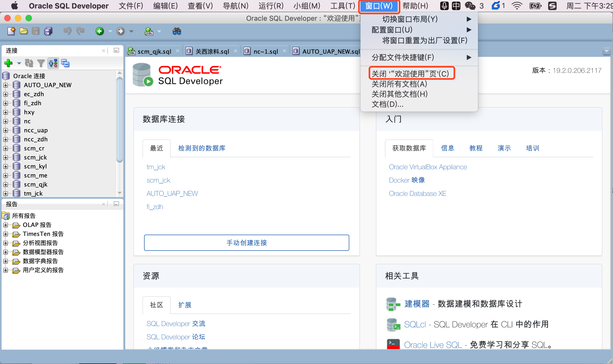Image resolution: width=613 pixels, height=364 pixels.
Task: Open recent connection fi_zdh link
Action: click(155, 207)
